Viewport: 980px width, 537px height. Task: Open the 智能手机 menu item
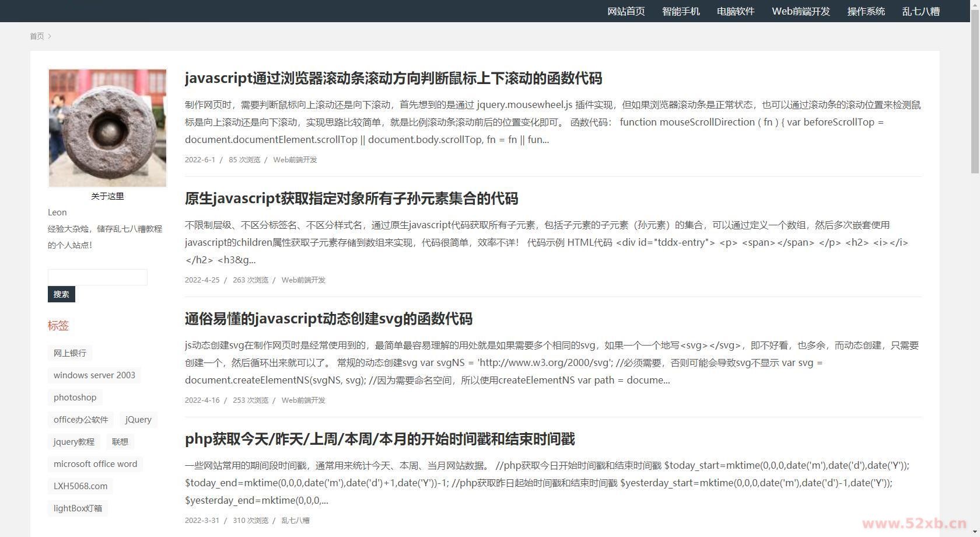681,11
